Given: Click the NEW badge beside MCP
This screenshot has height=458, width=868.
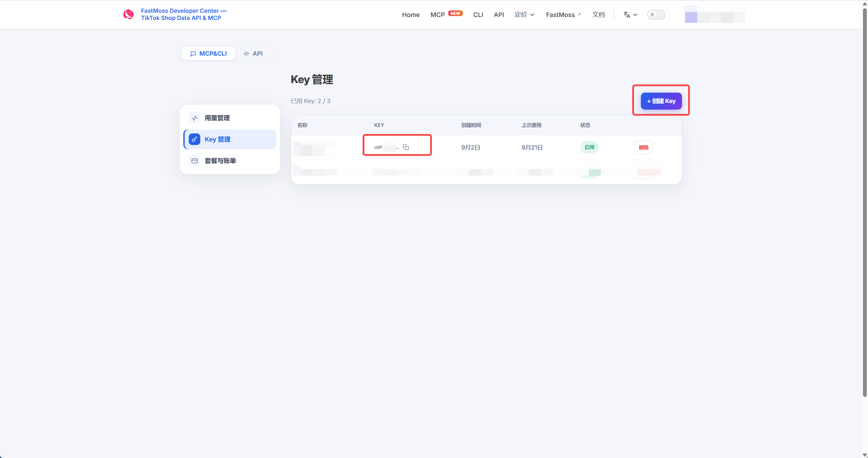Looking at the screenshot, I should coord(455,13).
